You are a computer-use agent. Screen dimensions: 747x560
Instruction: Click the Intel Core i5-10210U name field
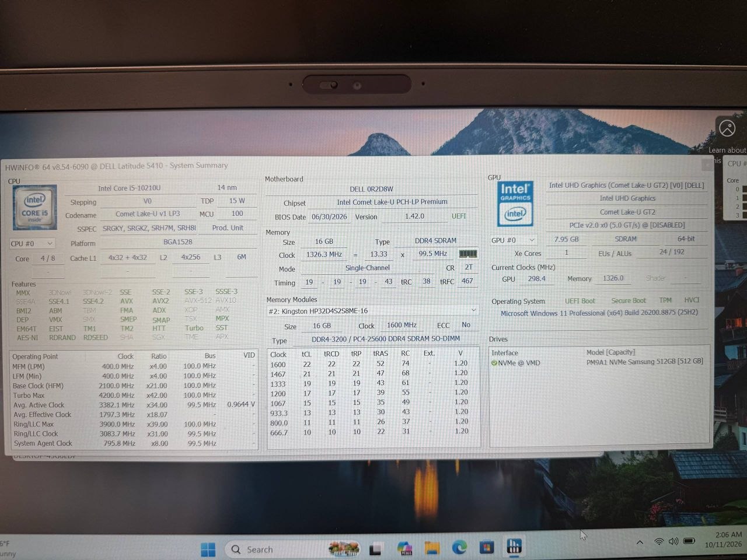[130, 188]
